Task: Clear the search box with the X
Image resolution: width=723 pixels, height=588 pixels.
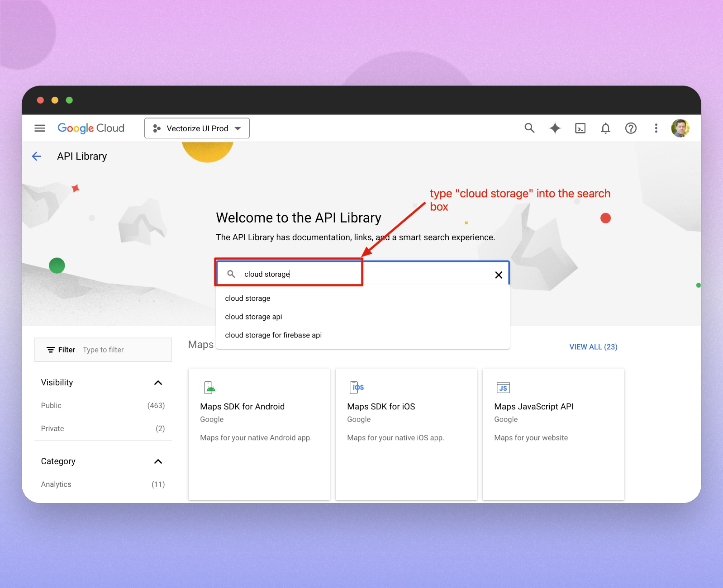Action: [x=499, y=275]
